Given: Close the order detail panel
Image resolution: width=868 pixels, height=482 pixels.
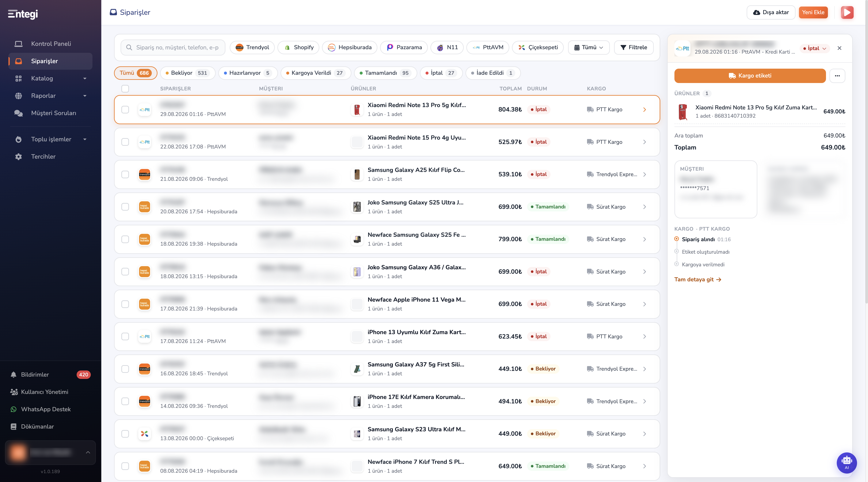Looking at the screenshot, I should click(839, 48).
